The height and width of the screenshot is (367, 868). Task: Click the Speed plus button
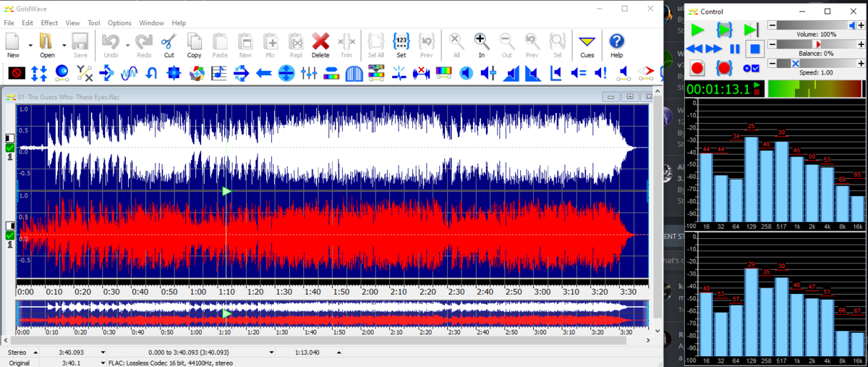point(861,64)
